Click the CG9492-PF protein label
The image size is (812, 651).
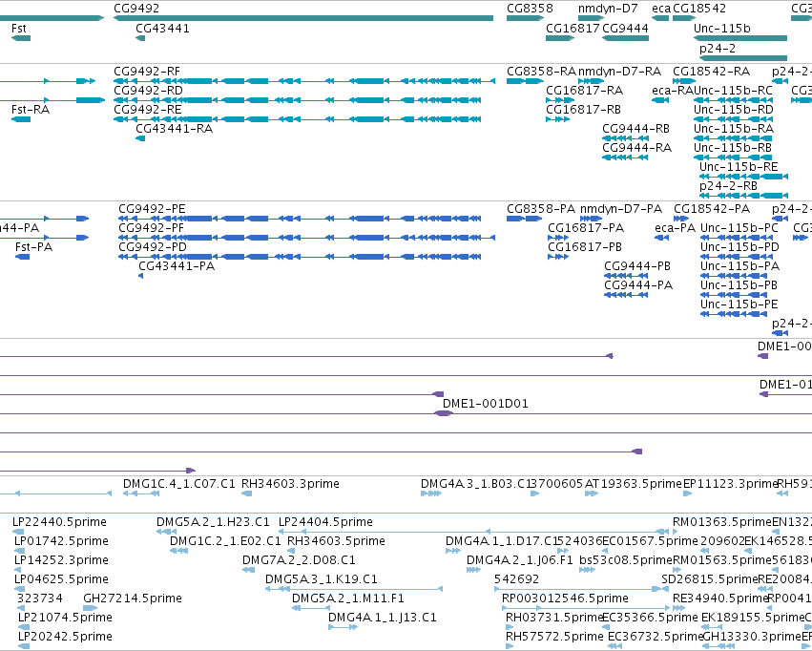151,228
